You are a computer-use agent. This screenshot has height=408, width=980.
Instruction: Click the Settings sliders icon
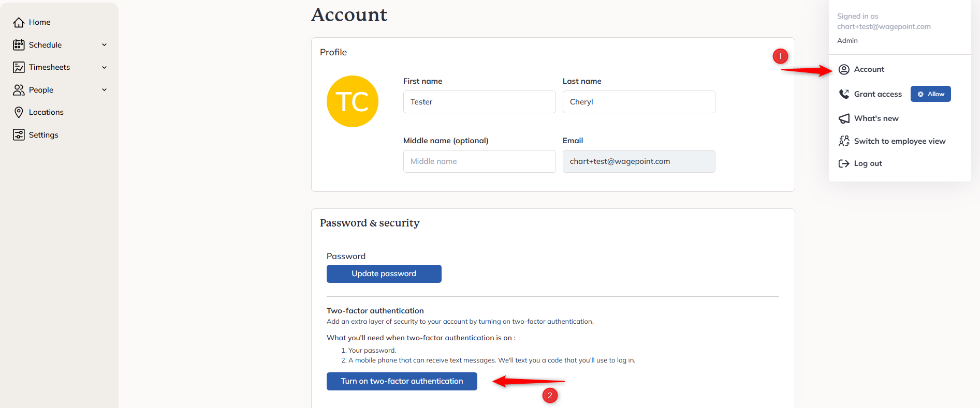19,135
